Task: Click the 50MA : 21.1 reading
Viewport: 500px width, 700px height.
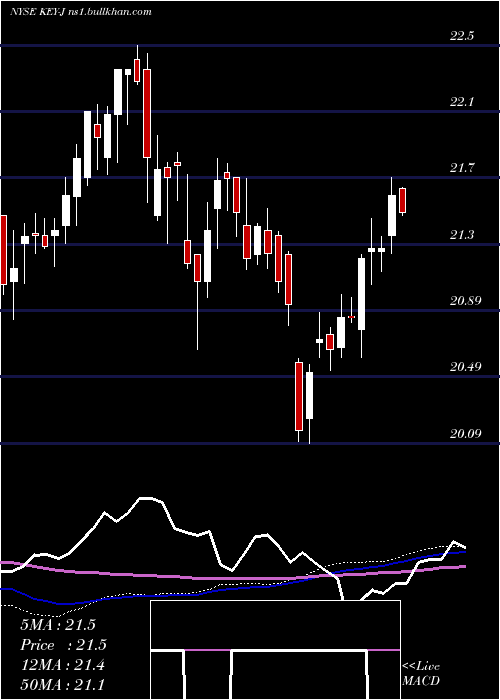Action: tap(62, 684)
